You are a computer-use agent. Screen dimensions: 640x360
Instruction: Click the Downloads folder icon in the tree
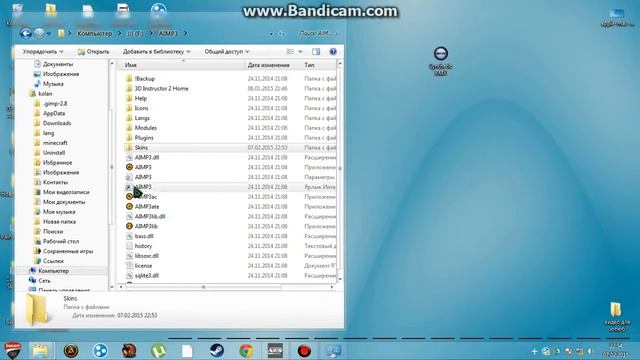click(x=37, y=123)
